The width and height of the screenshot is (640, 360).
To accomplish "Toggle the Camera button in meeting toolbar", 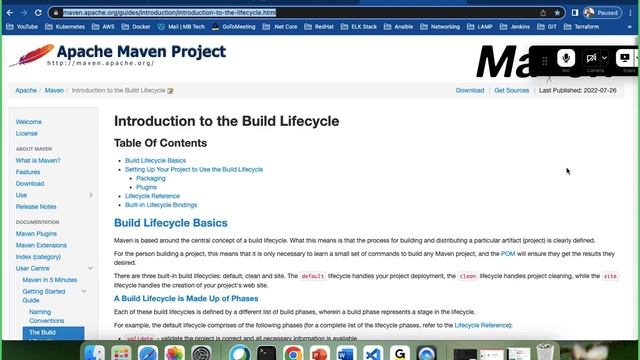I will tap(591, 58).
